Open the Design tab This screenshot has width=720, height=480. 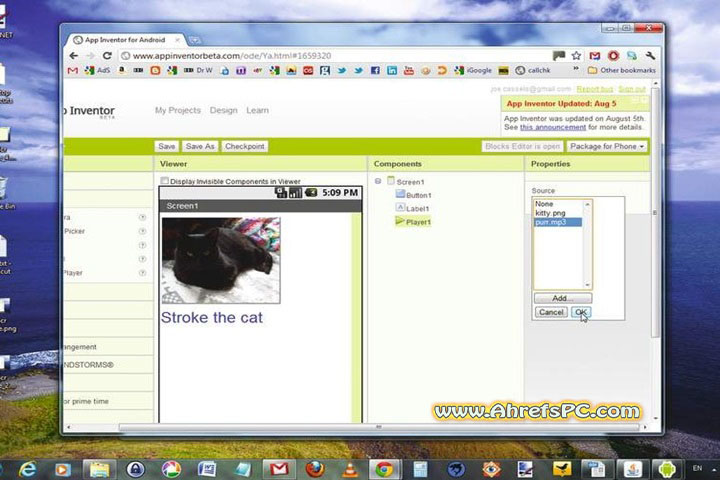pyautogui.click(x=223, y=110)
